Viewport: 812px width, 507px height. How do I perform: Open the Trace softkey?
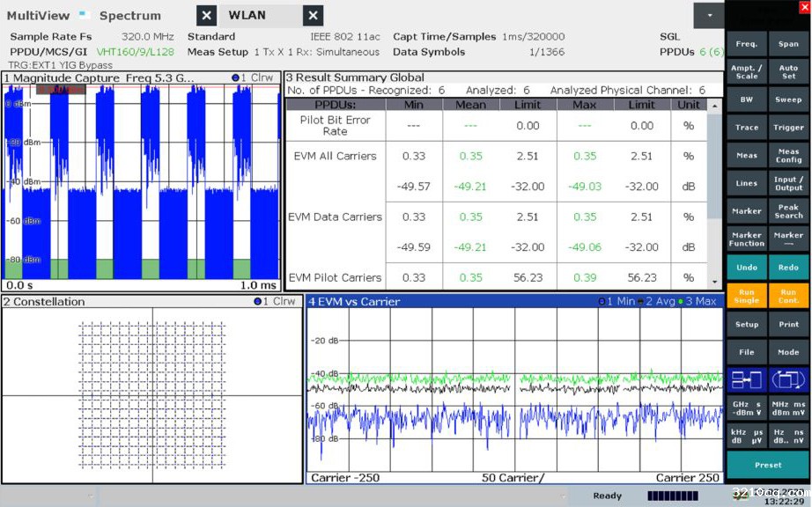pyautogui.click(x=746, y=128)
